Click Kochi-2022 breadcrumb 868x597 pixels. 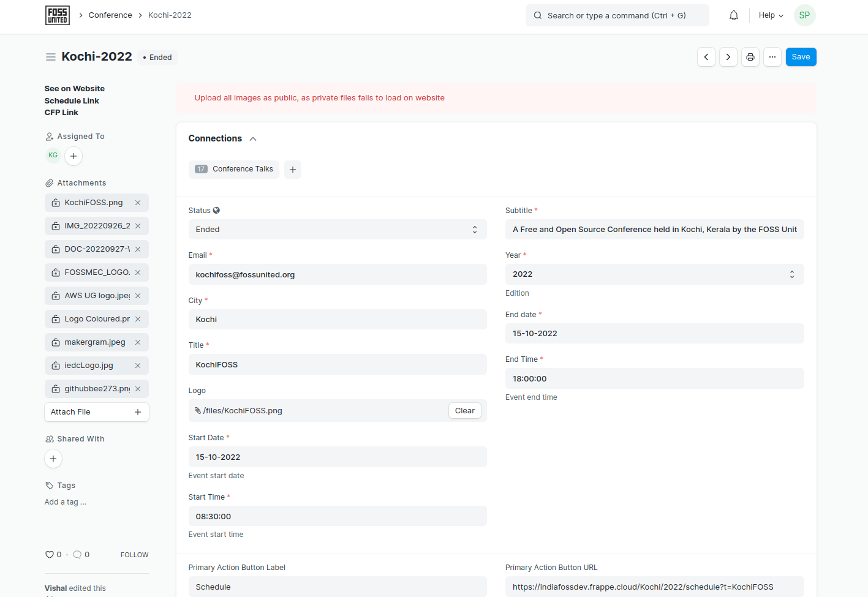point(170,15)
